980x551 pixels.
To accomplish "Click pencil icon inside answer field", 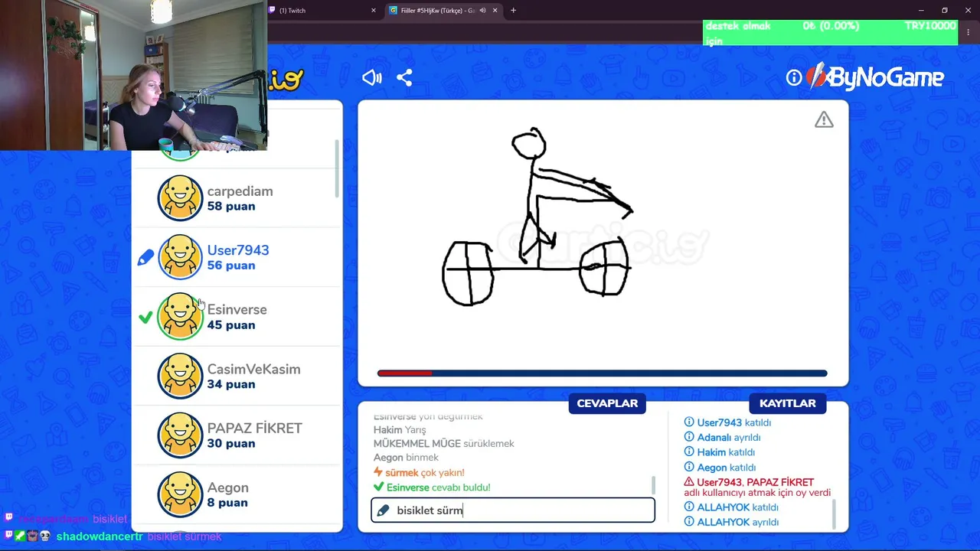I will (x=384, y=510).
